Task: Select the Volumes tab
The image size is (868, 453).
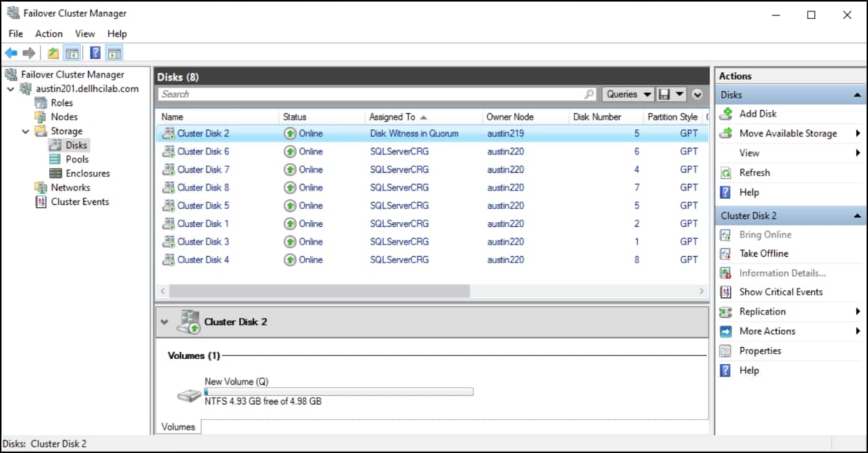Action: tap(178, 427)
